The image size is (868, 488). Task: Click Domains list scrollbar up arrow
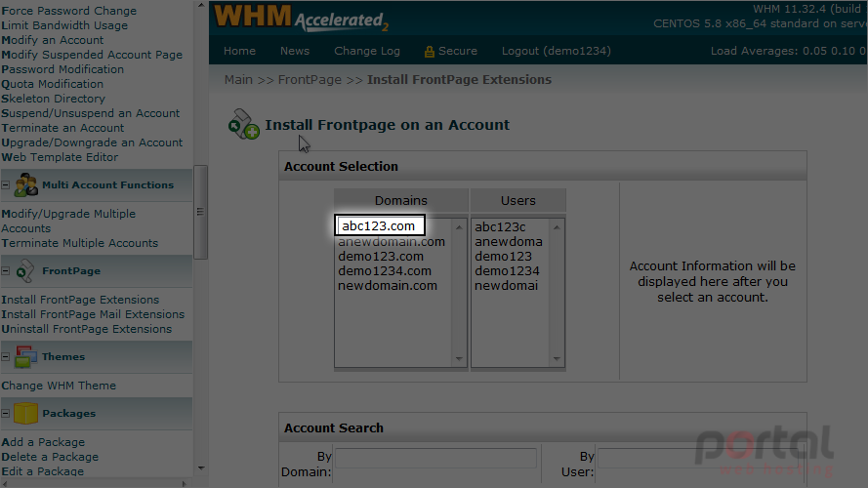pyautogui.click(x=459, y=227)
